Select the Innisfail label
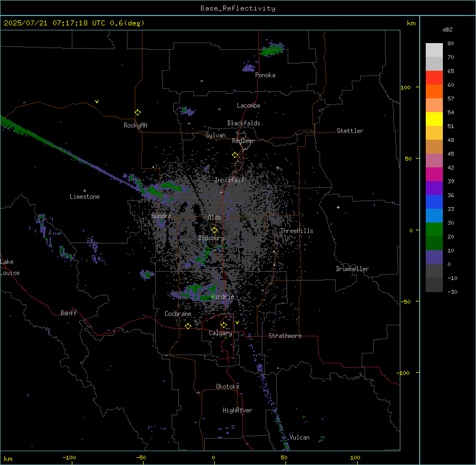 tap(229, 180)
